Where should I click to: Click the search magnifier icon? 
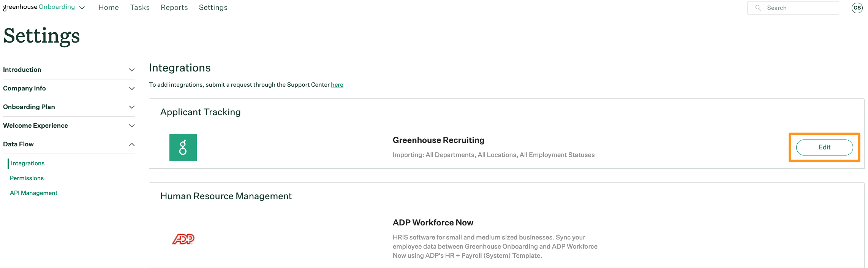758,8
